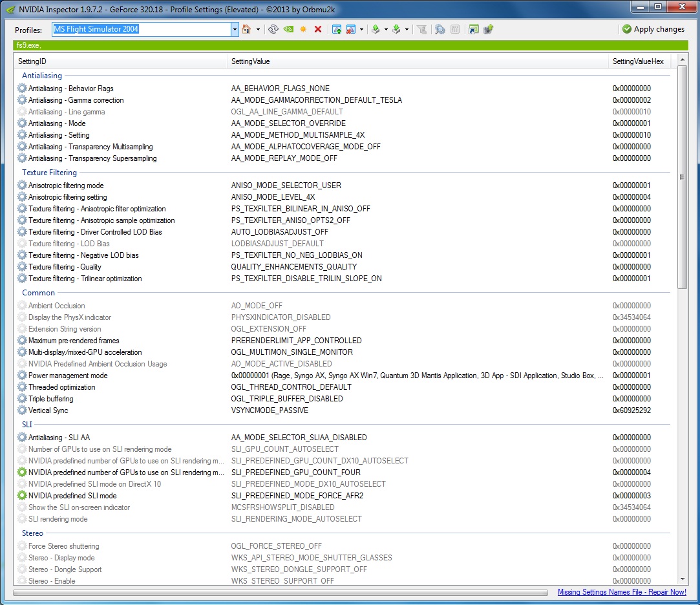The height and width of the screenshot is (605, 700).
Task: Open the Missing Settings Names File repair link
Action: coord(622,592)
